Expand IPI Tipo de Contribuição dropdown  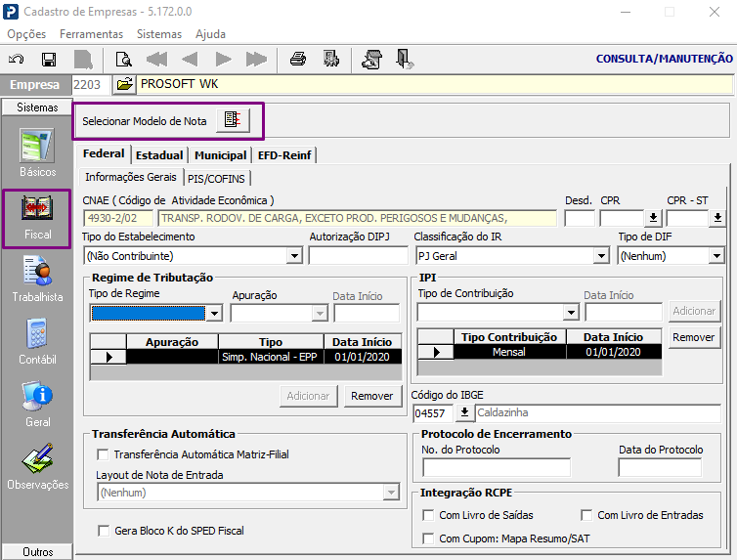click(x=571, y=312)
